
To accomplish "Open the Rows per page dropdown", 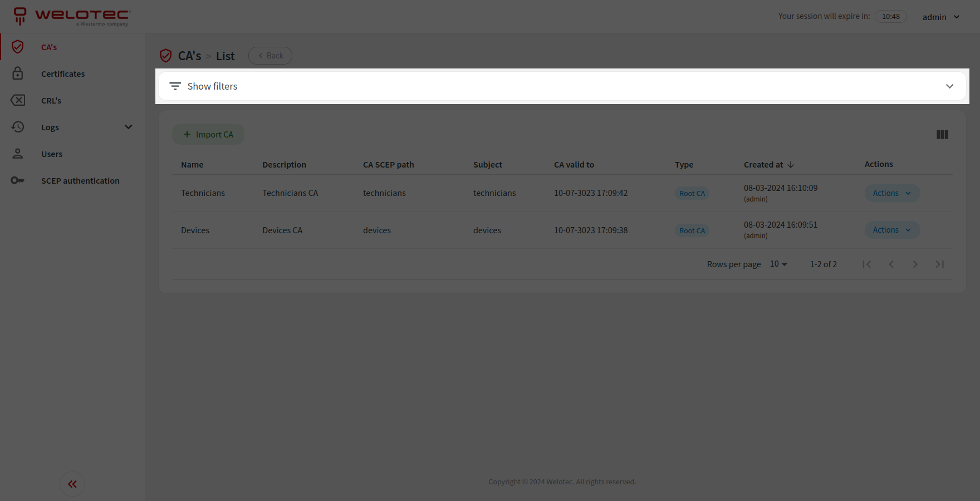I will click(x=777, y=264).
